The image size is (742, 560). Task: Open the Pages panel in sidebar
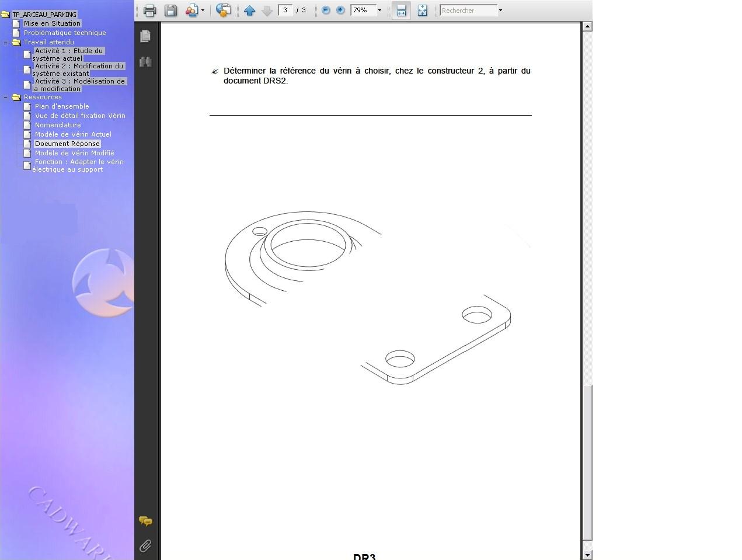[145, 36]
